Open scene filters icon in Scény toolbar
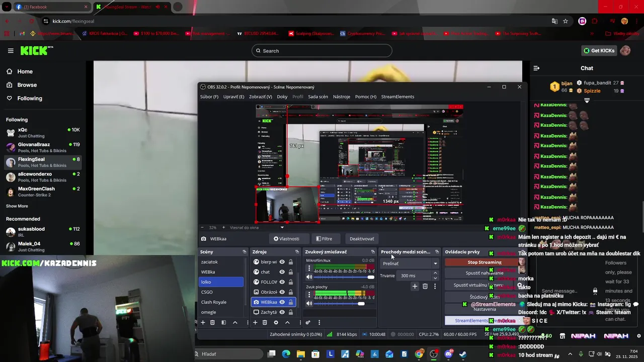 [223, 322]
